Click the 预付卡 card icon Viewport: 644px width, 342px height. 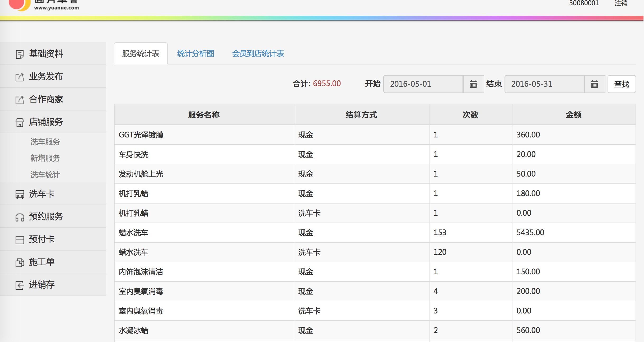[20, 240]
